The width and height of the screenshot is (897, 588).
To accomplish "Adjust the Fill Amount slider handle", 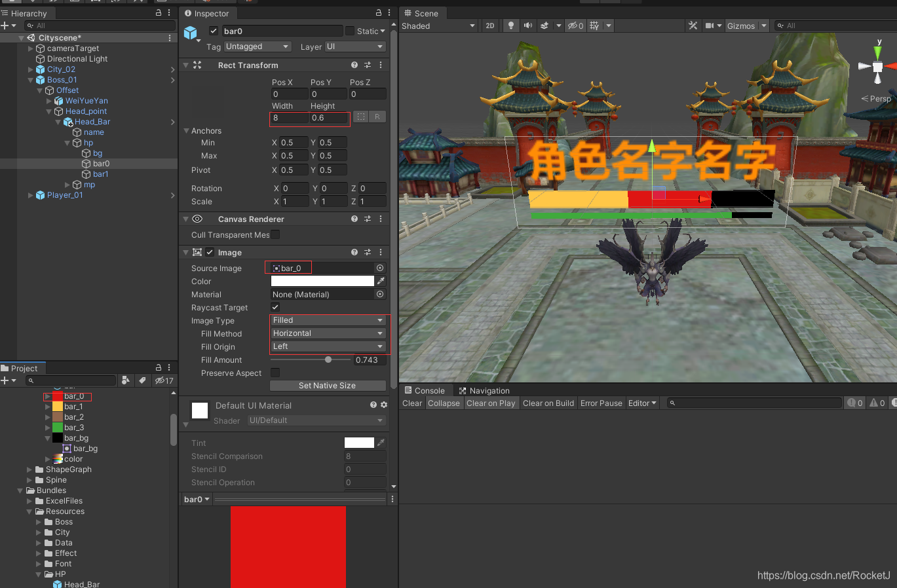I will tap(328, 359).
